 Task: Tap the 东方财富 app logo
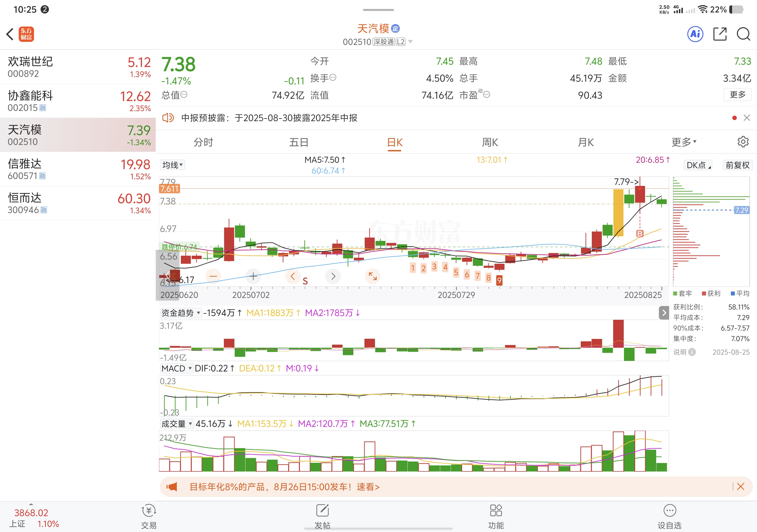click(x=26, y=34)
